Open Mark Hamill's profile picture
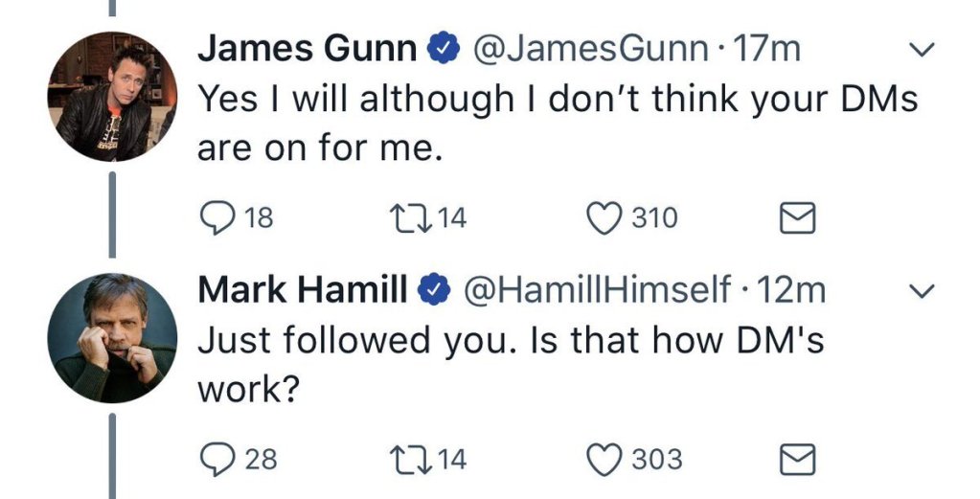Image resolution: width=980 pixels, height=499 pixels. point(112,337)
